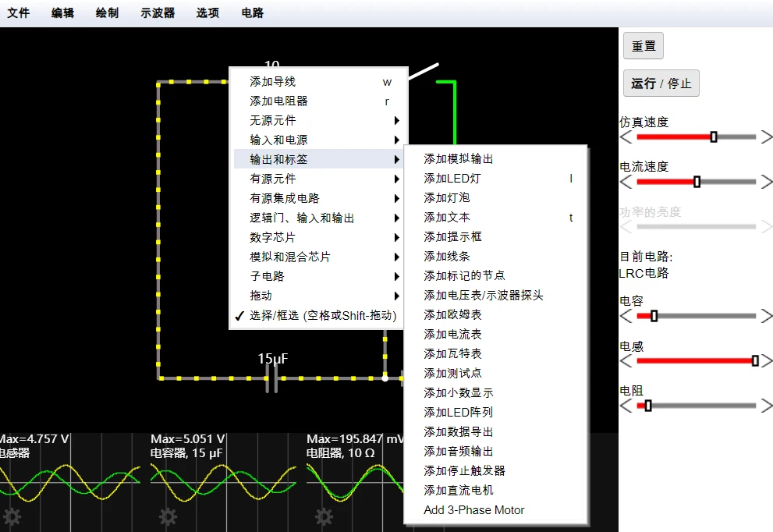773x532 pixels.
Task: Click the 电阻 slider track
Action: (696, 406)
